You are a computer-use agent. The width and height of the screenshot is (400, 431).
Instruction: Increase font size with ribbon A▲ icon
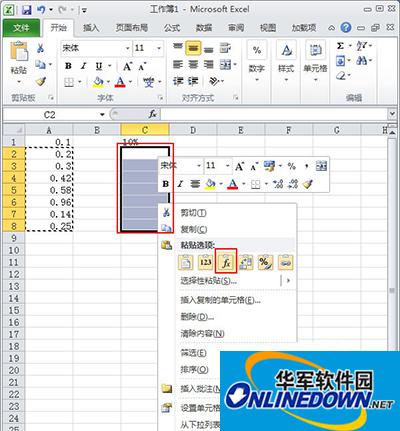[127, 66]
